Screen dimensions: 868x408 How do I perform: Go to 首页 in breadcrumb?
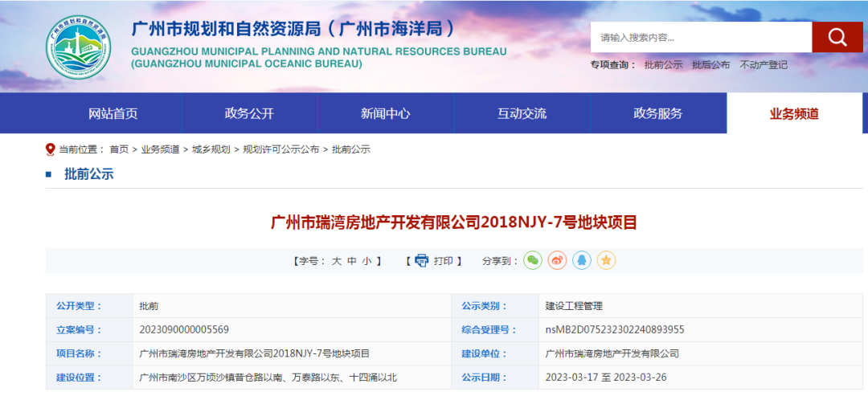[119, 149]
